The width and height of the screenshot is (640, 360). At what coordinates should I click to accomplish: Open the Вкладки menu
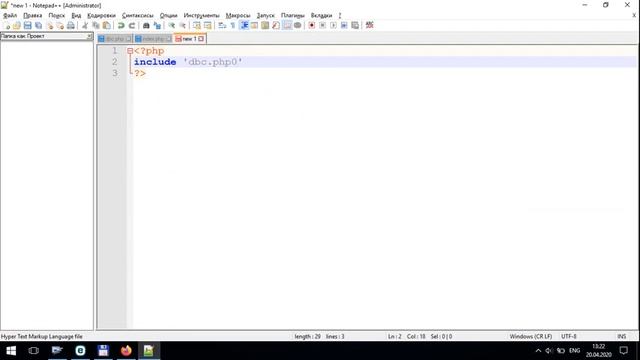click(322, 16)
